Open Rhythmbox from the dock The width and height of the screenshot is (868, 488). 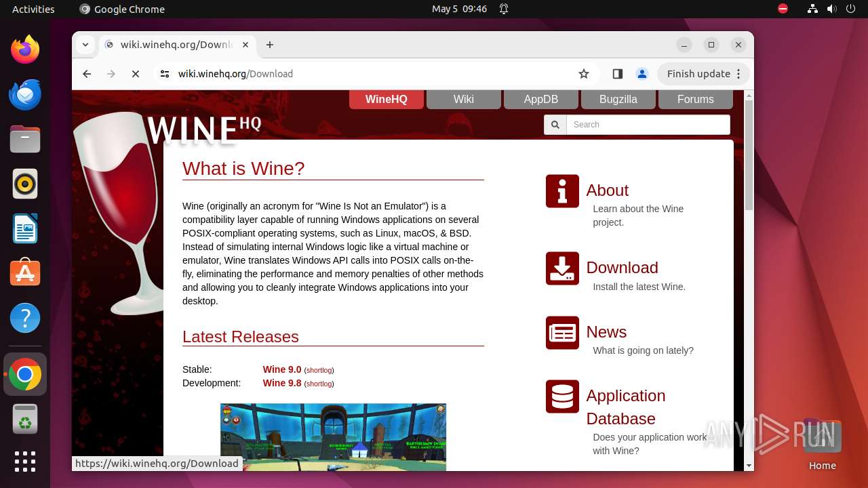[x=25, y=184]
